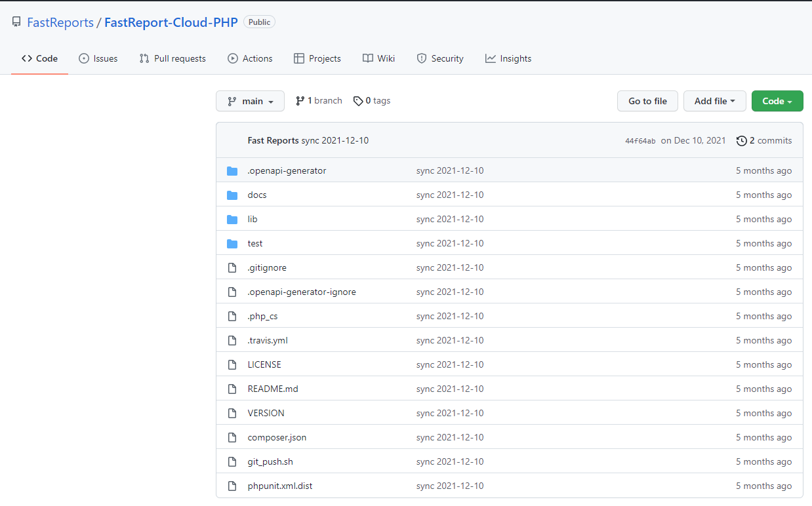812x506 pixels.
Task: Click the file icon for composer.json
Action: tap(232, 438)
